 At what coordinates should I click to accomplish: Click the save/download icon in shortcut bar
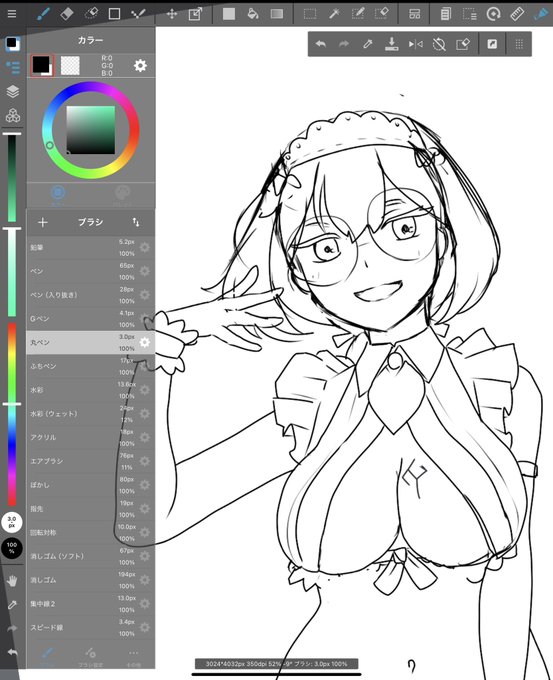(392, 44)
